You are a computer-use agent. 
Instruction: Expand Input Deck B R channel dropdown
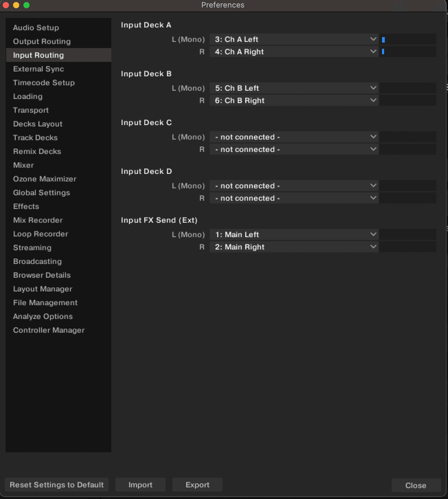[294, 100]
